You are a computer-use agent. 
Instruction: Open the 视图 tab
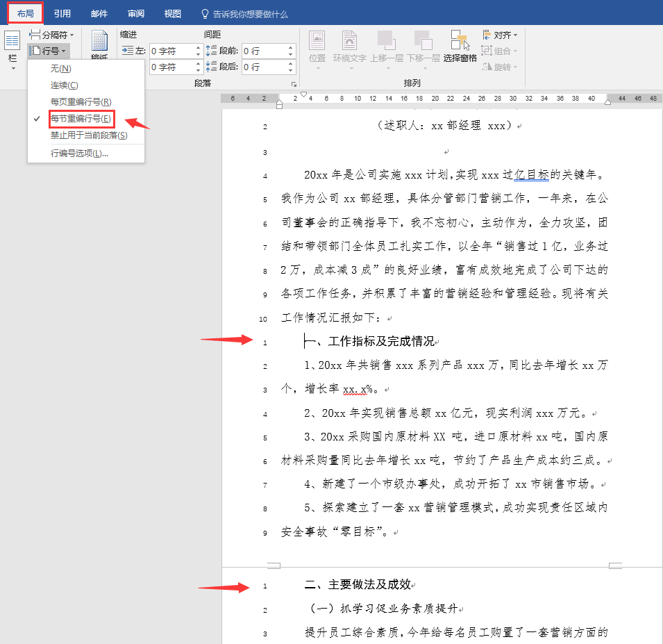(172, 13)
